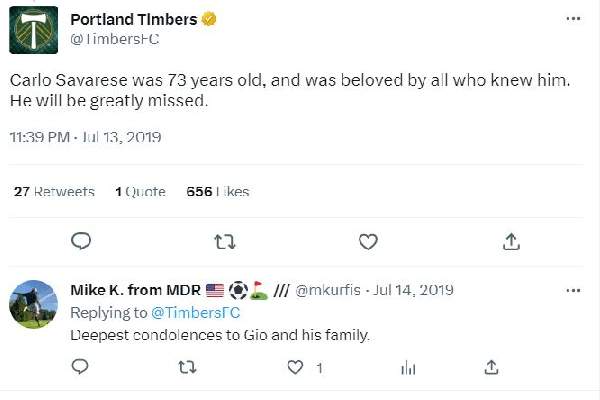This screenshot has width=600, height=400.
Task: Like Mike K.'s condolences reply
Action: (295, 368)
